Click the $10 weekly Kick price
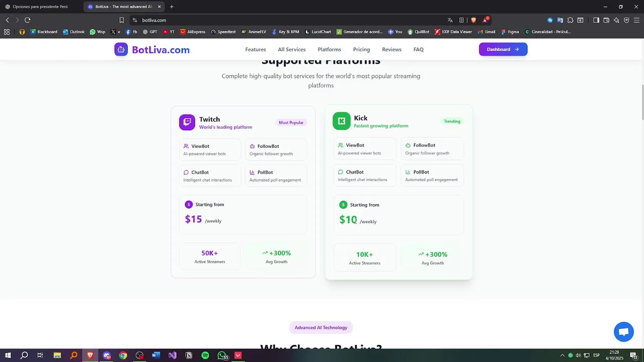Viewport: 644px width, 362px height. click(x=358, y=220)
